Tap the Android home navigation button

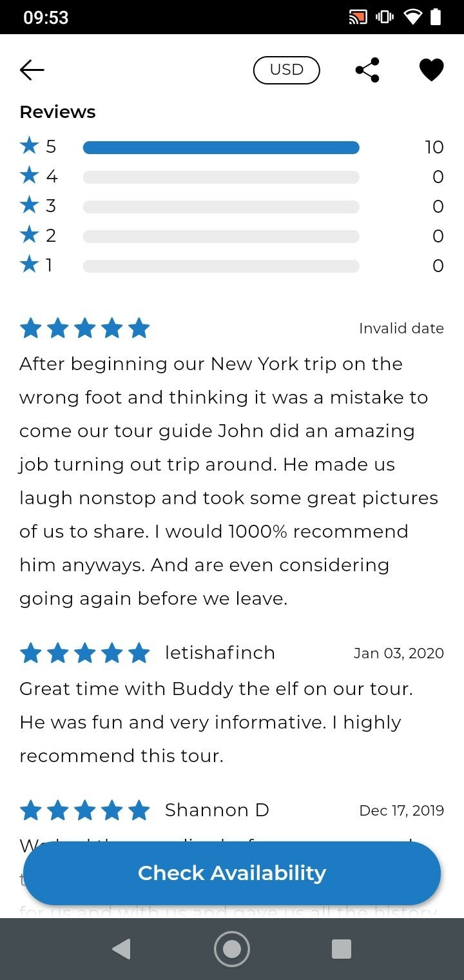(x=232, y=949)
